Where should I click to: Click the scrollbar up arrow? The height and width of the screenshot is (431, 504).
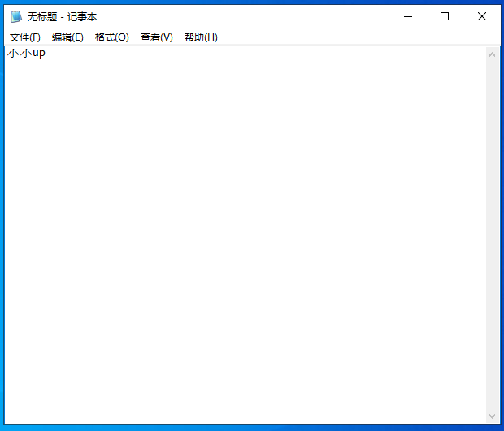coord(492,54)
